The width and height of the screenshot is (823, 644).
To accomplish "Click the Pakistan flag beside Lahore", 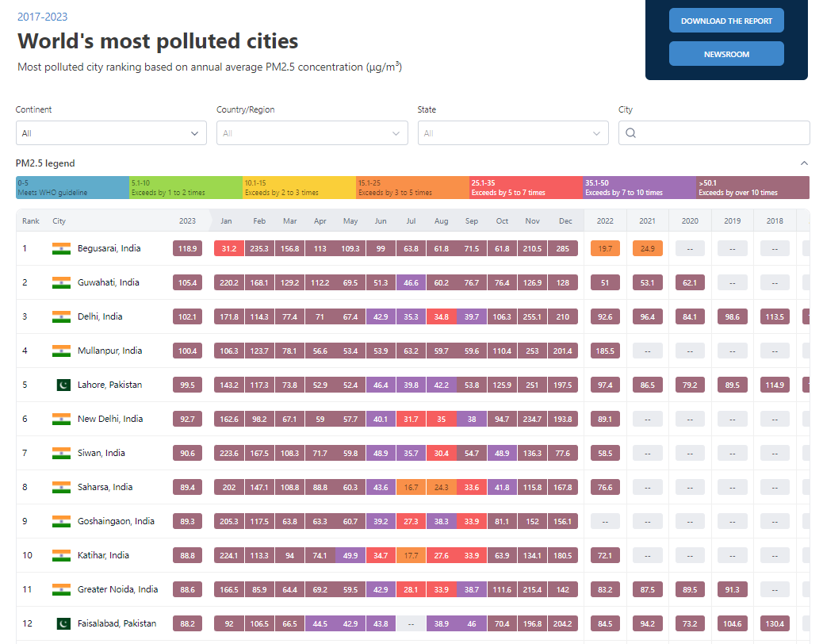I will click(x=63, y=385).
